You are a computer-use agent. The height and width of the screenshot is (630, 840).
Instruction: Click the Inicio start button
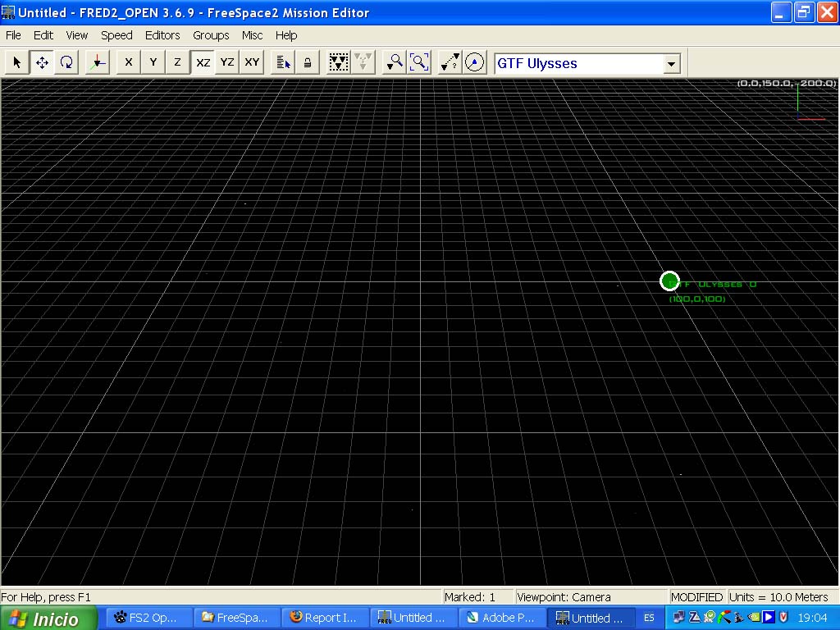pos(49,619)
